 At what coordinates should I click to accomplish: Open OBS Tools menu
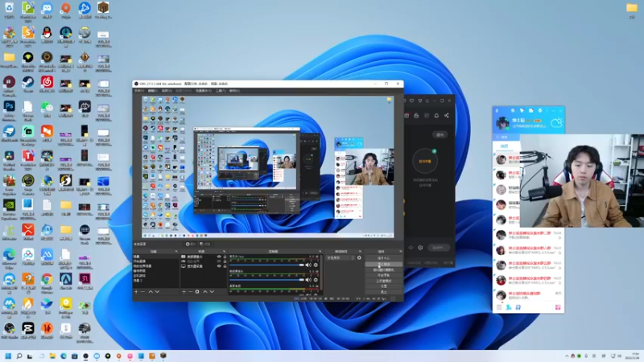click(x=221, y=91)
